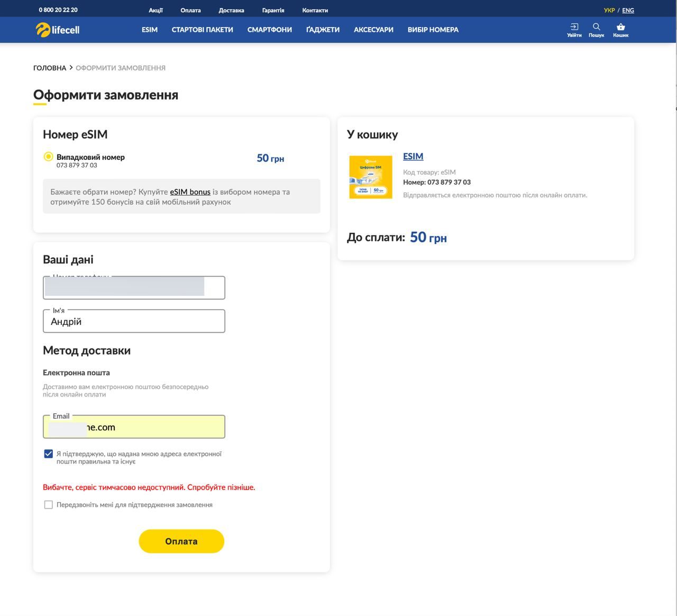Click the ГОЛОВНА breadcrumb
The height and width of the screenshot is (616, 677).
tap(50, 68)
